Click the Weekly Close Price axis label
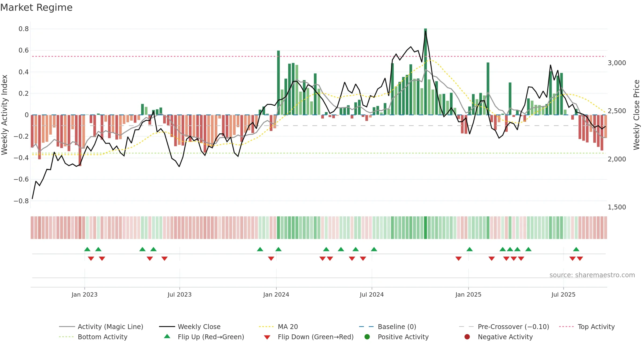 (636, 115)
